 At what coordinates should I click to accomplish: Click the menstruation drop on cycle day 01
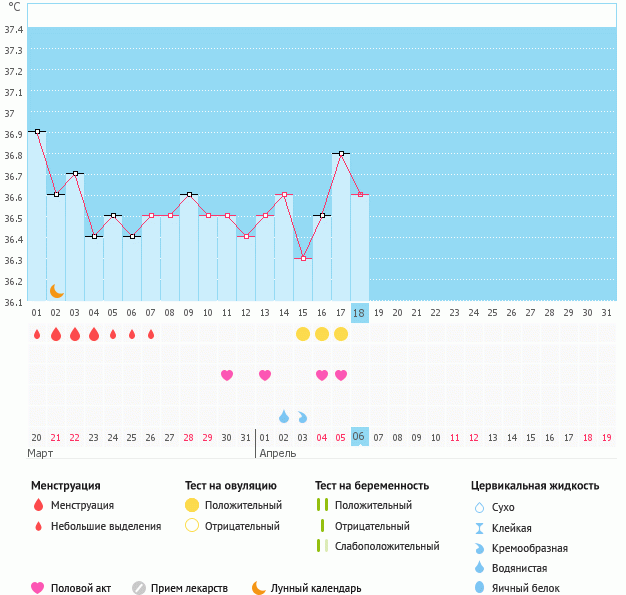37,334
